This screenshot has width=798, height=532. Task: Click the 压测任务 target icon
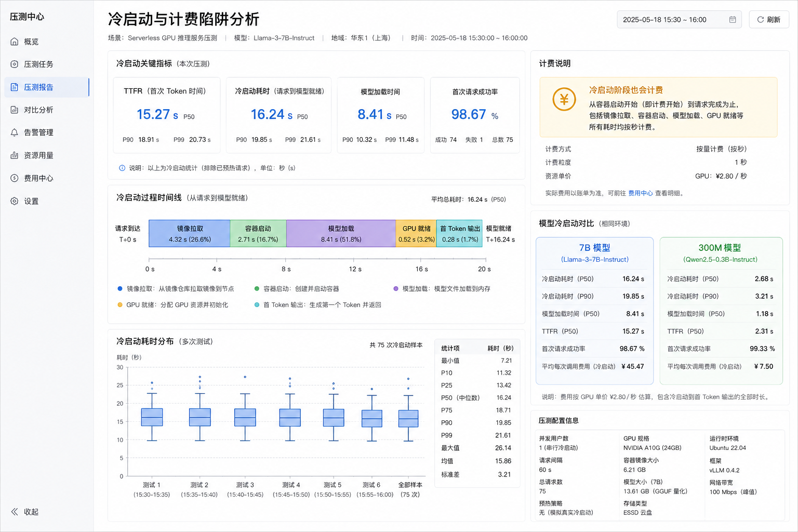coord(15,64)
